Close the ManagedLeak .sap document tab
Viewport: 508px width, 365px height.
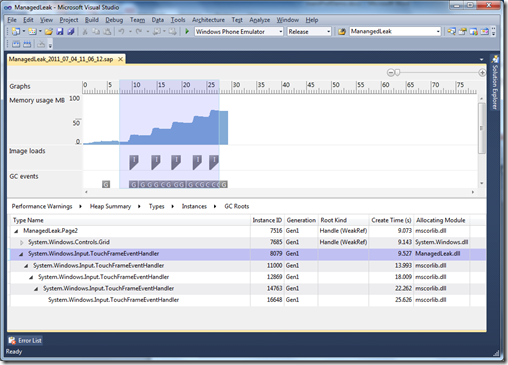coord(120,59)
